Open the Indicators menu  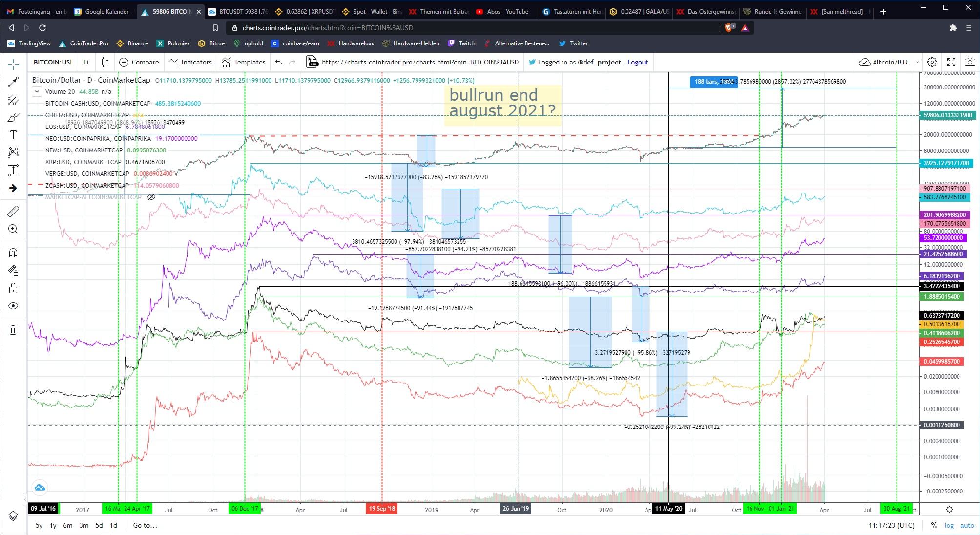(x=190, y=62)
